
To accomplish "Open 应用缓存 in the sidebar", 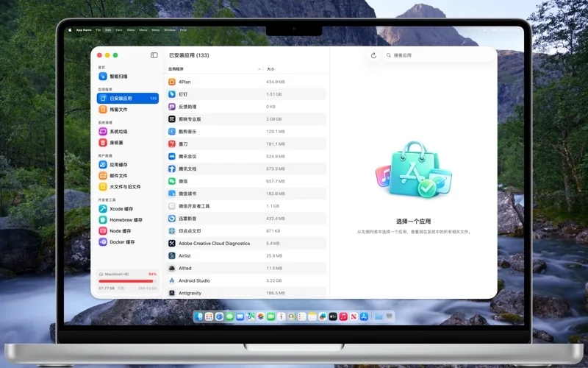I will 127,164.
